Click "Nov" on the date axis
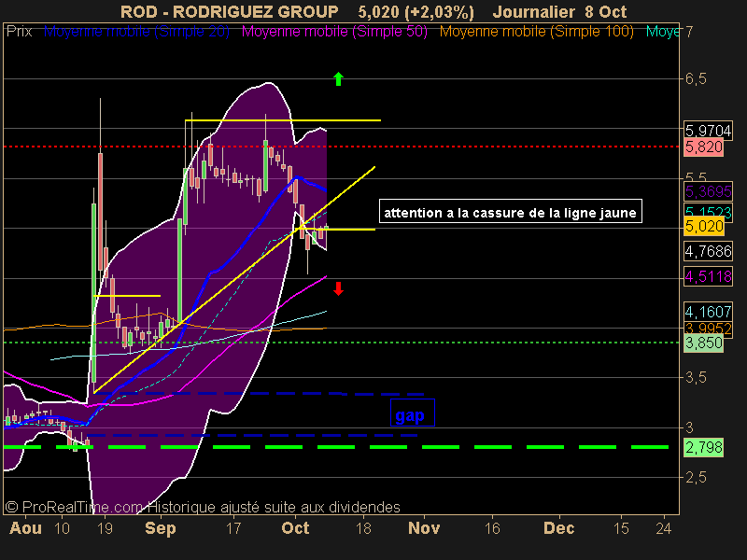This screenshot has height=560, width=747. 424,528
